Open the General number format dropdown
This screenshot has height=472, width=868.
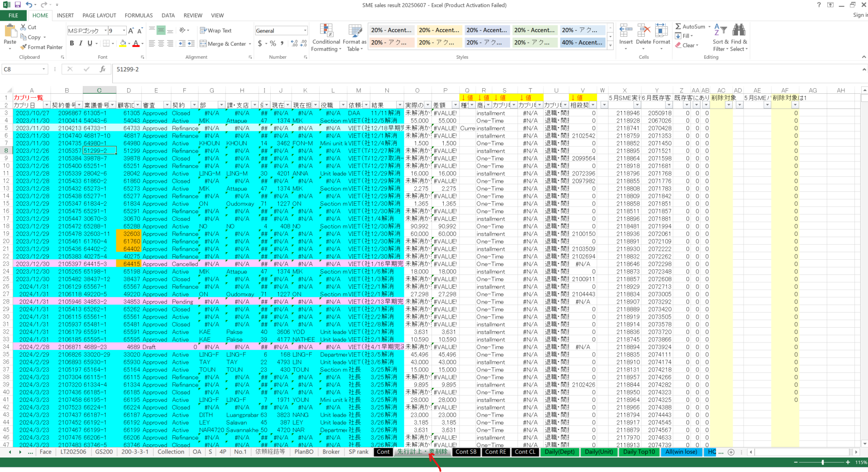coord(305,30)
